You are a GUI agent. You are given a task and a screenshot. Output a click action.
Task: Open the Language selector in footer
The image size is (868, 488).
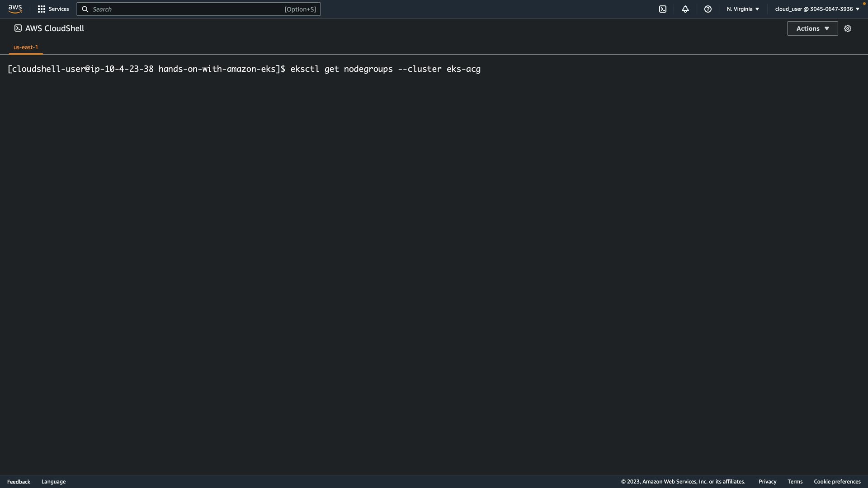[53, 482]
